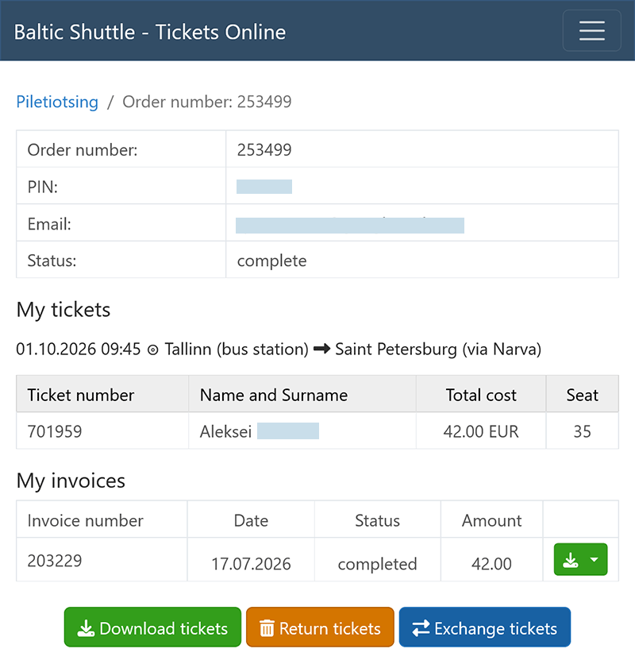
Task: Click the Tallinn (bus station) origin text
Action: click(237, 350)
